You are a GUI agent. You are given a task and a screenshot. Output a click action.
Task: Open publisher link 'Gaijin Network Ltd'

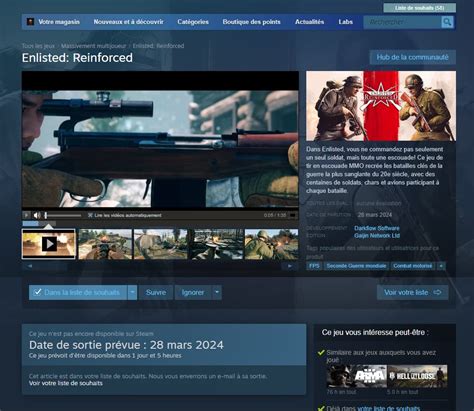point(377,235)
